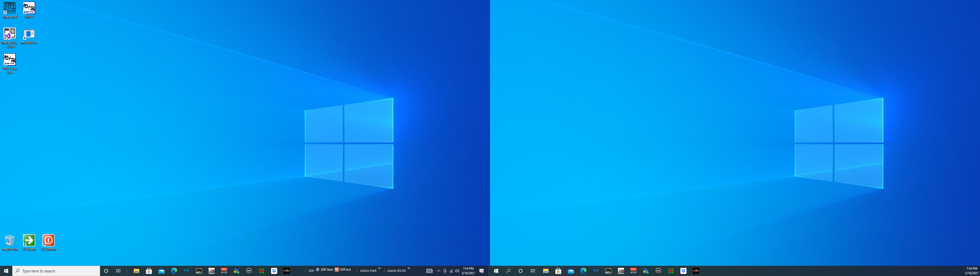Expand the ANAN-PWR toolbar chevron
The width and height of the screenshot is (980, 276).
379,268
